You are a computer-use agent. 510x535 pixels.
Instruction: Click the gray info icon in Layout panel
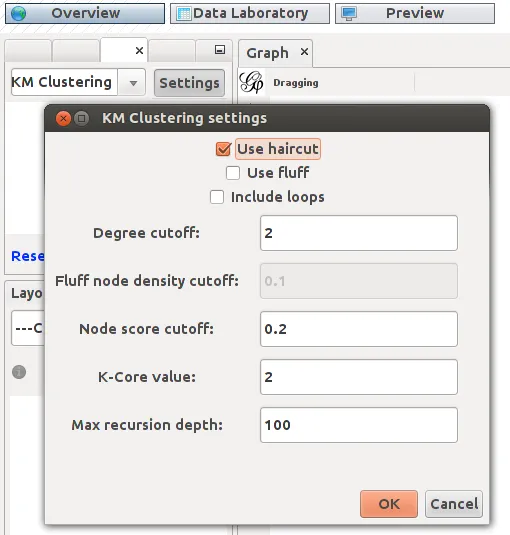(x=19, y=372)
